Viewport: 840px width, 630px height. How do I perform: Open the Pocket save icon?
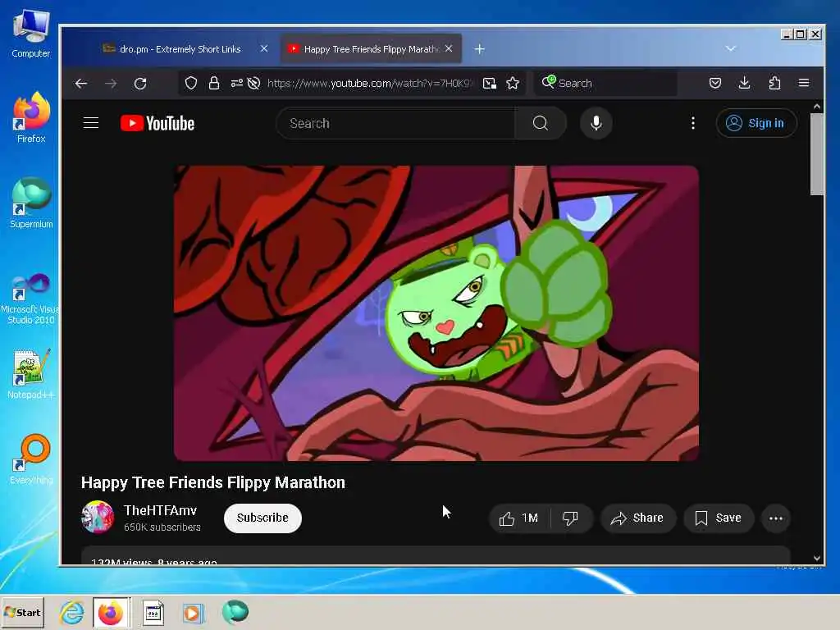714,83
